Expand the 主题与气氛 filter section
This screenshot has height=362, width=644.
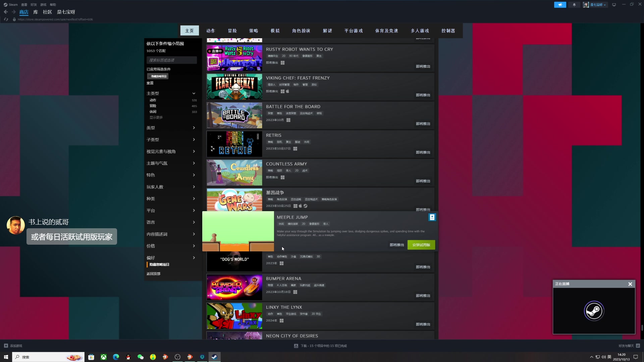[x=171, y=163]
